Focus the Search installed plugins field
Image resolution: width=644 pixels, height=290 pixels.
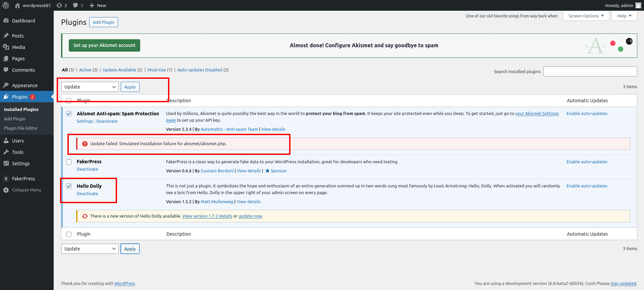coord(590,71)
